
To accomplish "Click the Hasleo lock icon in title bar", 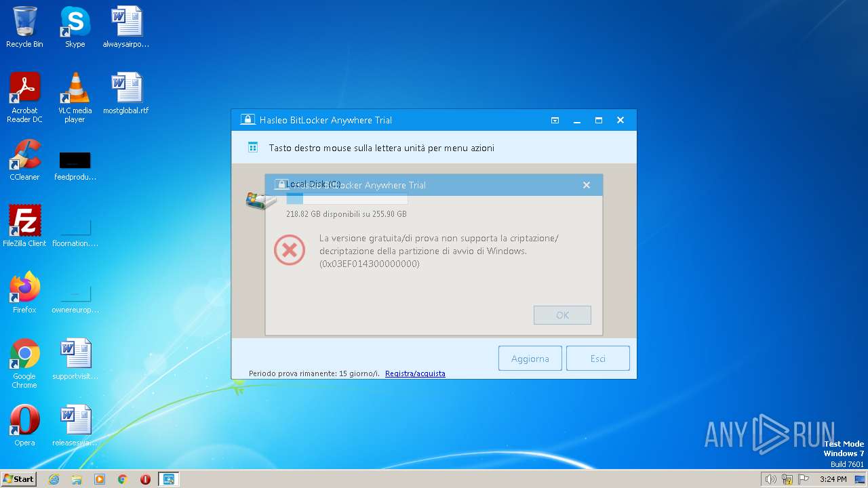I will pyautogui.click(x=248, y=120).
